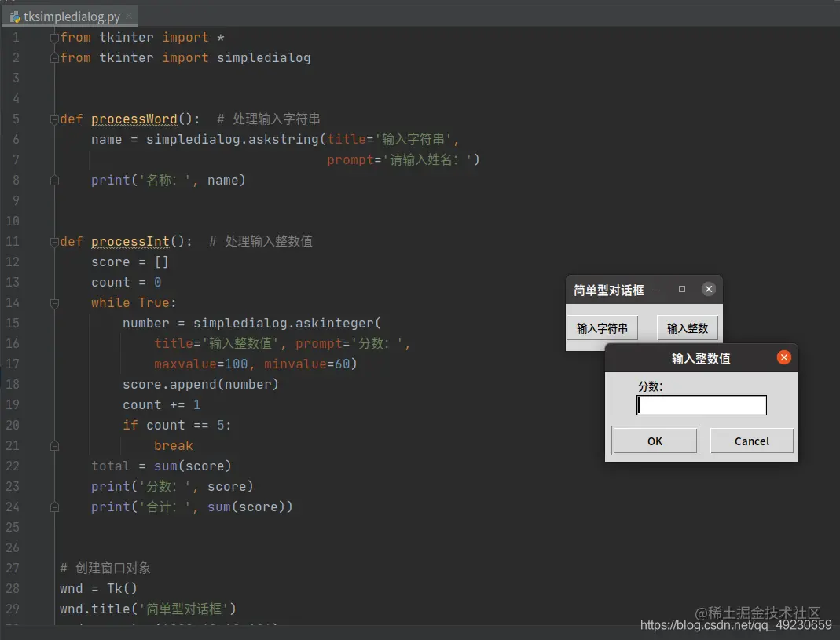This screenshot has height=640, width=840.
Task: Switch to the tksimpledialog.py editor tab
Action: [x=70, y=16]
